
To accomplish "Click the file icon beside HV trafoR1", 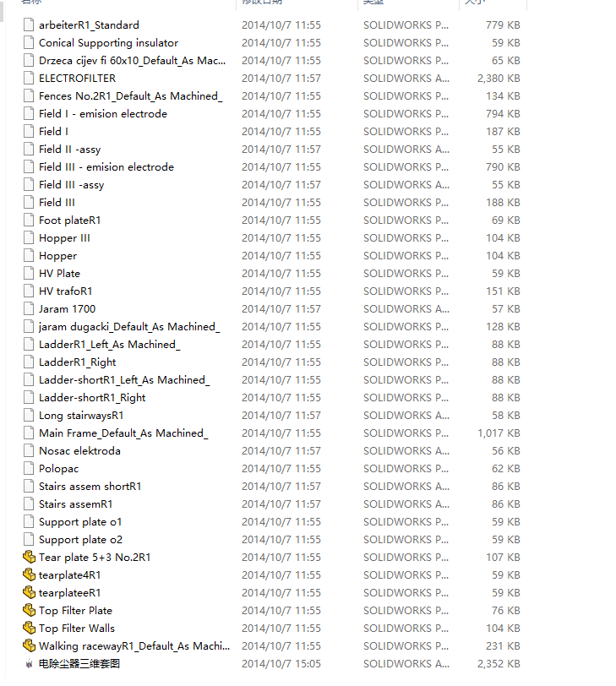I will click(x=29, y=291).
